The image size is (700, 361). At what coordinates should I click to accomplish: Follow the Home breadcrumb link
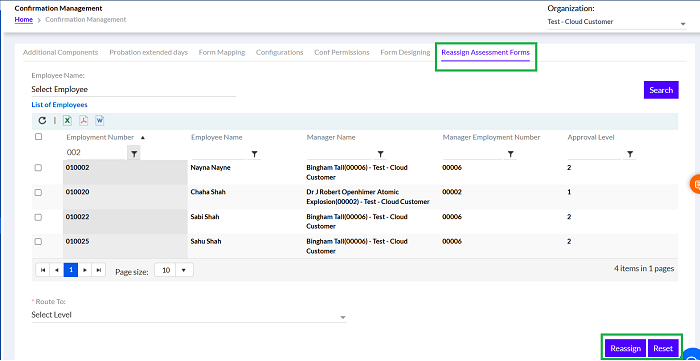[24, 20]
